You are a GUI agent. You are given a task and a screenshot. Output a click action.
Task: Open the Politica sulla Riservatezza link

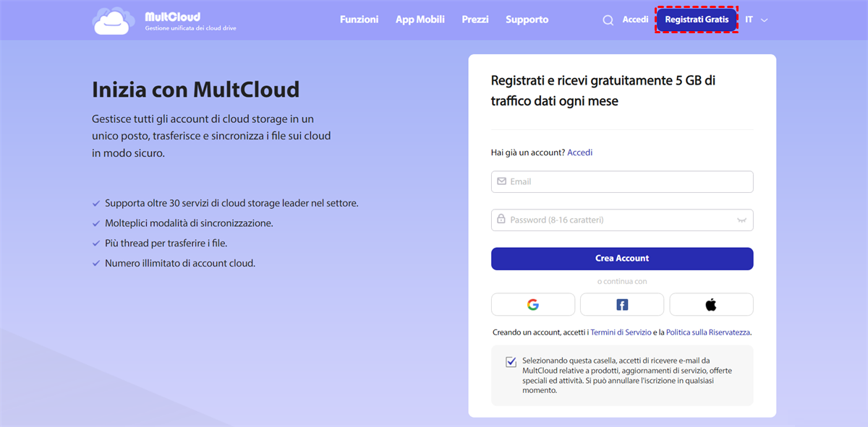[x=708, y=332]
